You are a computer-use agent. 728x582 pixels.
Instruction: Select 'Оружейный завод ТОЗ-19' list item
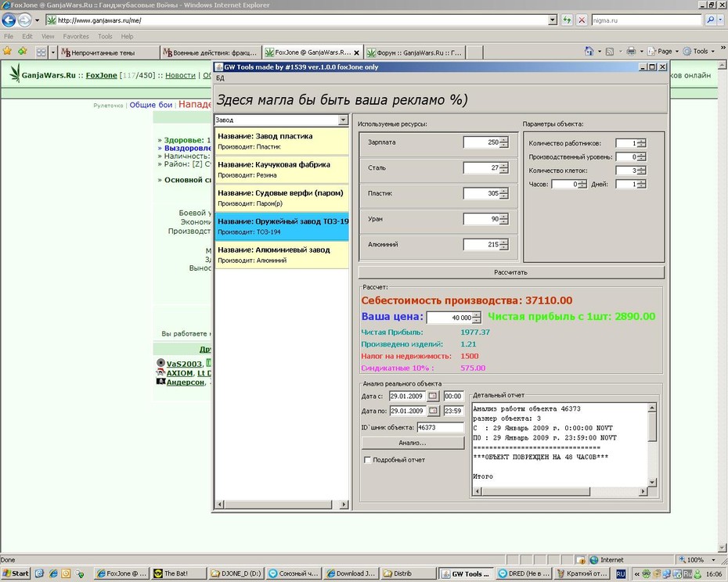[x=282, y=227]
